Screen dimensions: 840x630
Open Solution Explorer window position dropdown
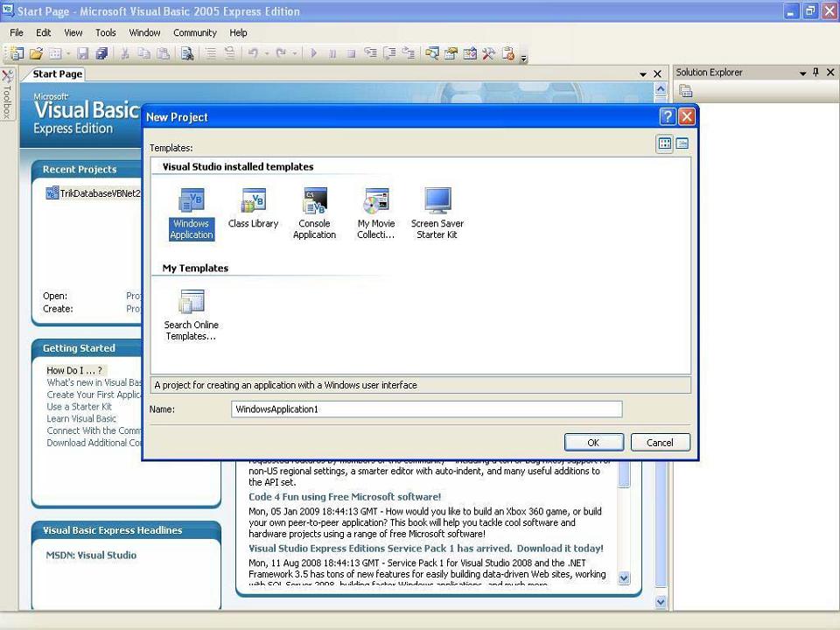(802, 73)
